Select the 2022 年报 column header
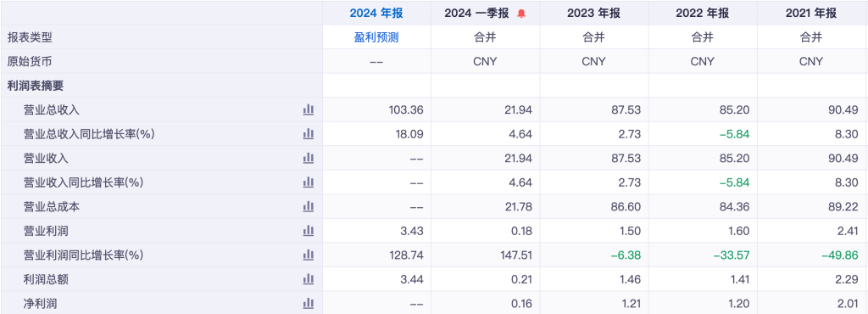 (x=703, y=14)
